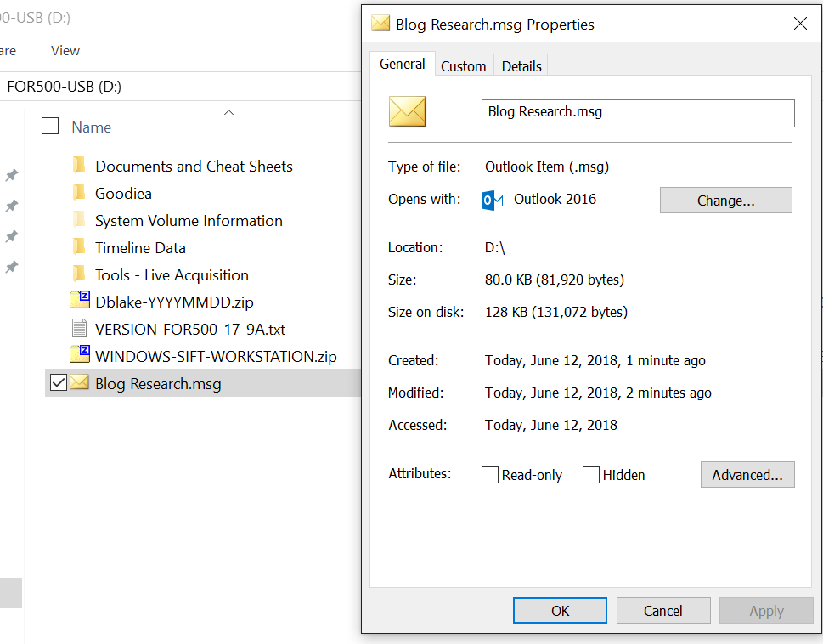The width and height of the screenshot is (823, 644).
Task: Select Documents and Cheat Sheets folder name
Action: (194, 167)
